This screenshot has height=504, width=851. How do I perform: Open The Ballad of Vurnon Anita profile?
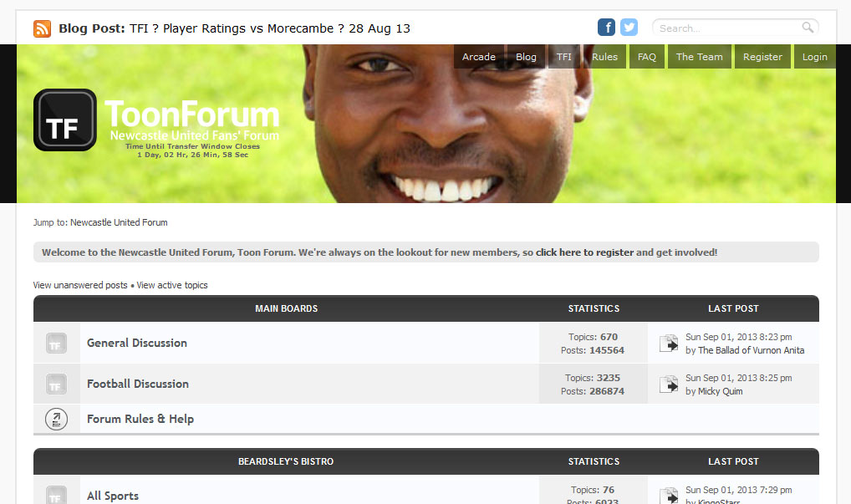click(752, 350)
